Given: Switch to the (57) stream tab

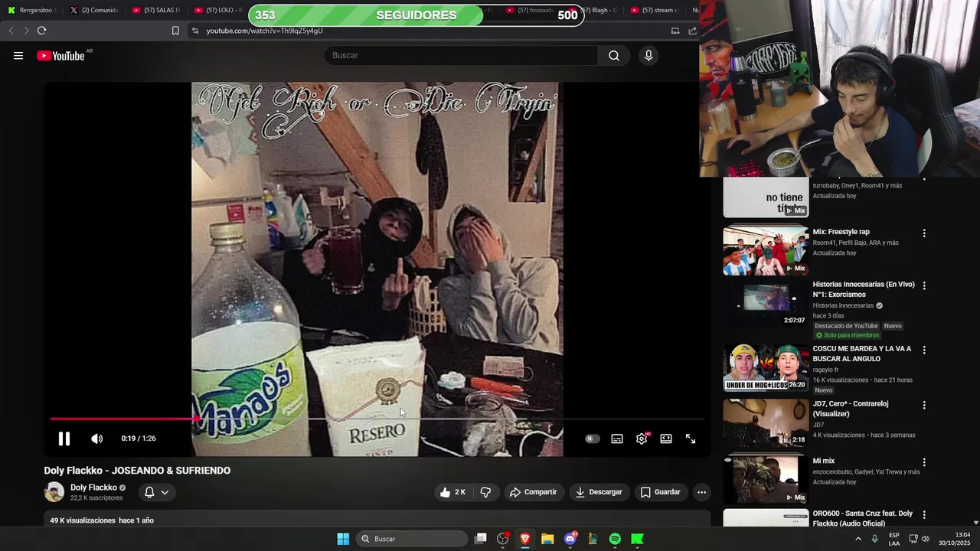Looking at the screenshot, I should click(655, 11).
